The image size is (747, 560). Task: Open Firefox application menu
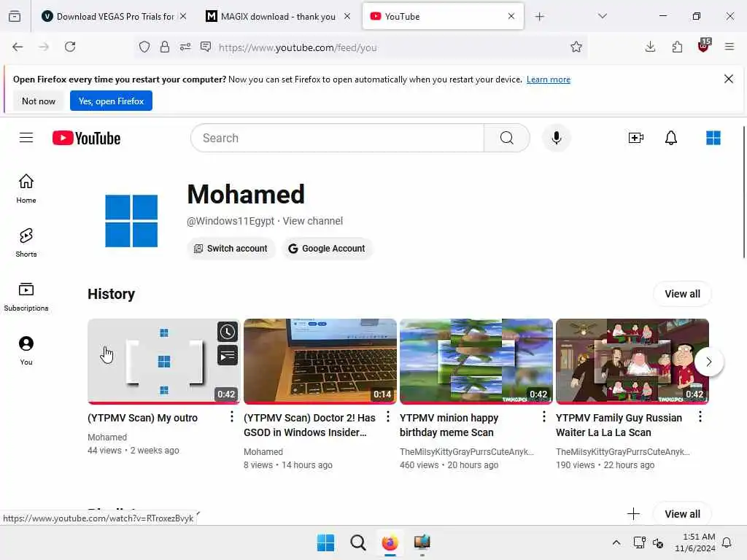coord(729,47)
